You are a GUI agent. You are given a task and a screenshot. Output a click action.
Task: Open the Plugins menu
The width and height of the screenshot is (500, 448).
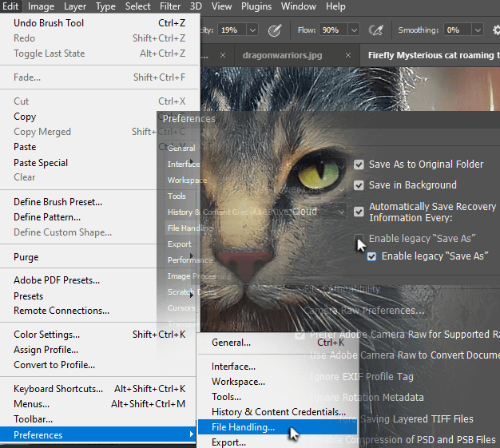tap(256, 6)
